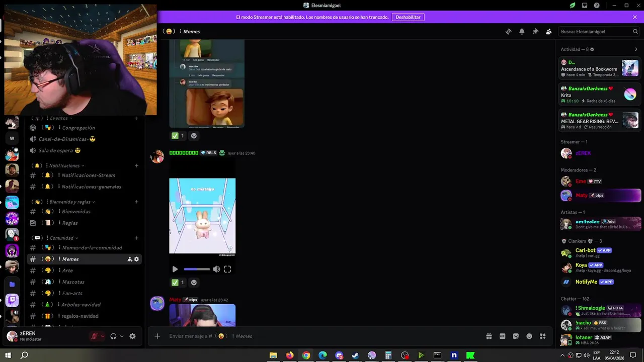Click the green leaf icon in title bar
The image size is (644, 362).
pos(573,6)
